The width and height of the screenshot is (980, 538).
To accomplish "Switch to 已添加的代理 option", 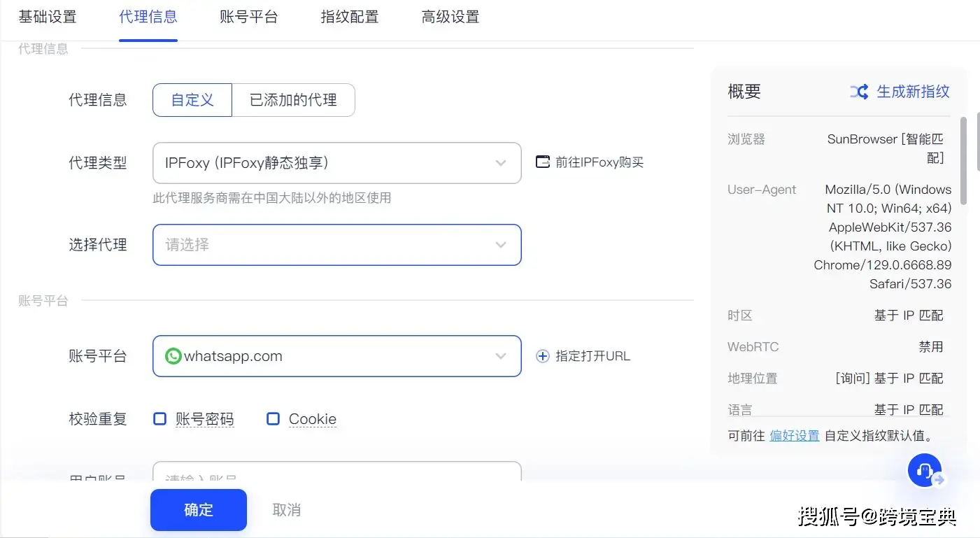I will [293, 100].
